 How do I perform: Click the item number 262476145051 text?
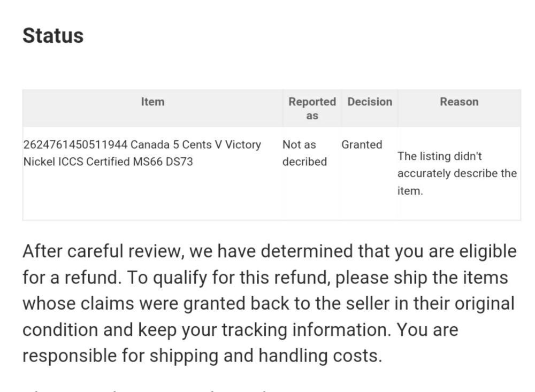click(x=75, y=144)
